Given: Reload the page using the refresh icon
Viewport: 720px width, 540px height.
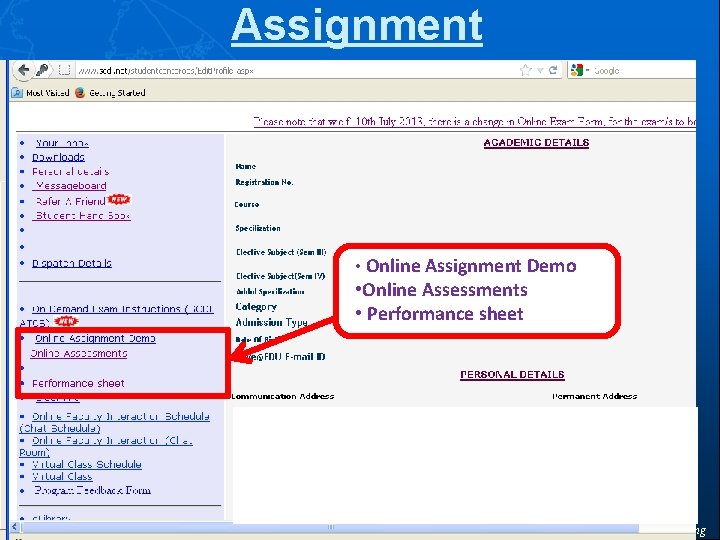Looking at the screenshot, I should [x=553, y=70].
